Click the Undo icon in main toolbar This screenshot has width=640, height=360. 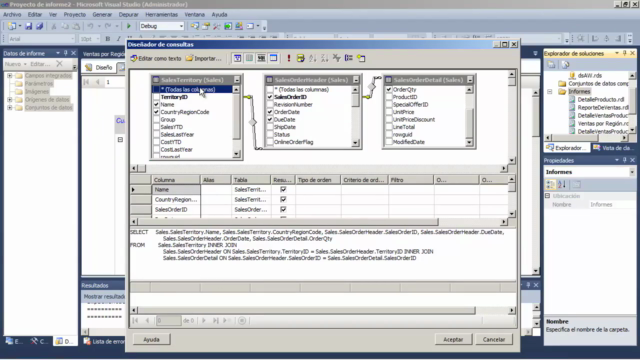(90, 26)
